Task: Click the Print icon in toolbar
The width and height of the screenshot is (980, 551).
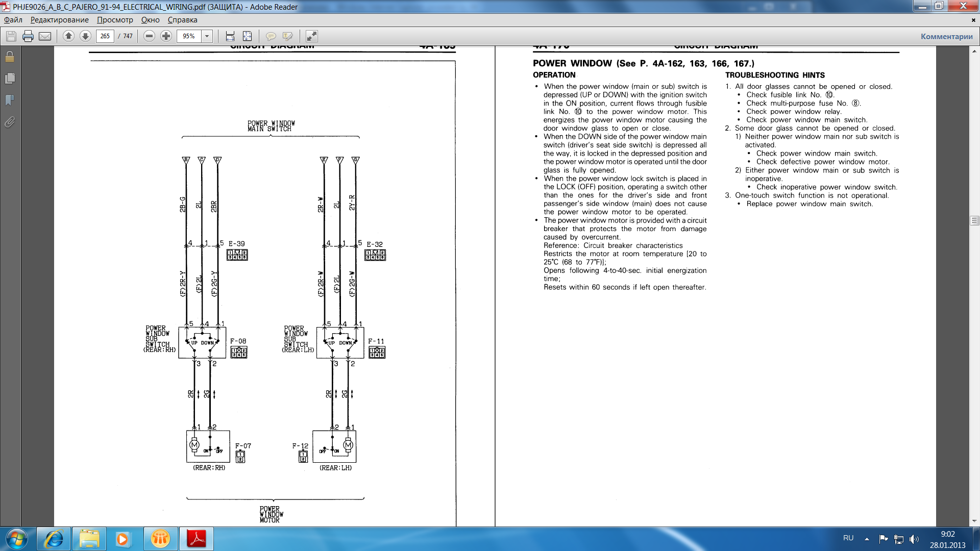Action: [28, 36]
